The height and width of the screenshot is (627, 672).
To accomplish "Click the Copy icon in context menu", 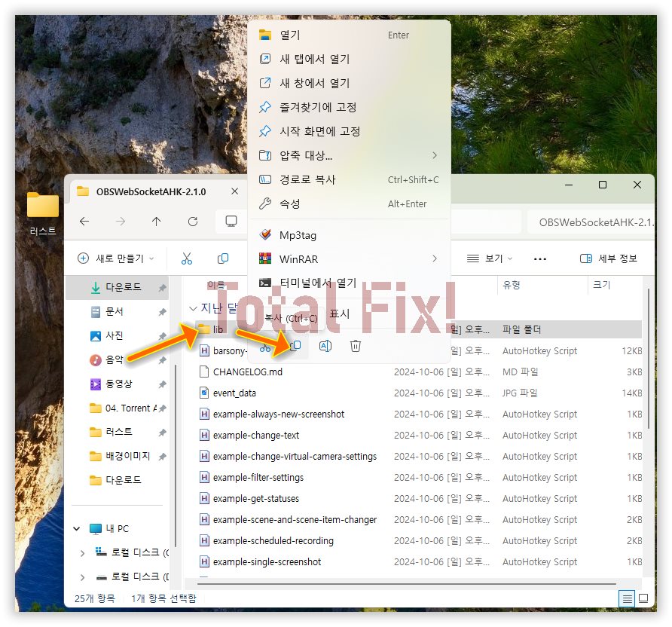I will tap(295, 346).
